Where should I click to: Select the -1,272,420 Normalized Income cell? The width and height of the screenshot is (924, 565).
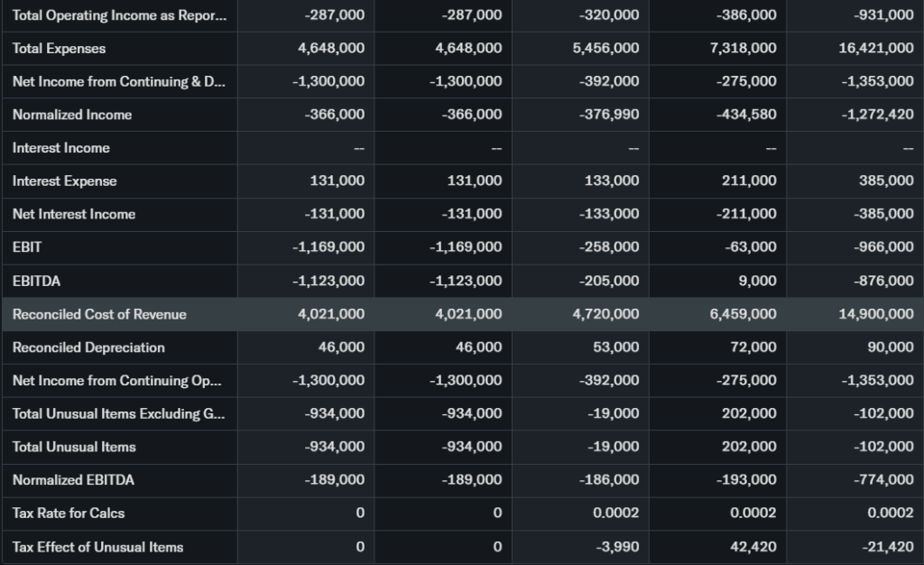[x=877, y=115]
